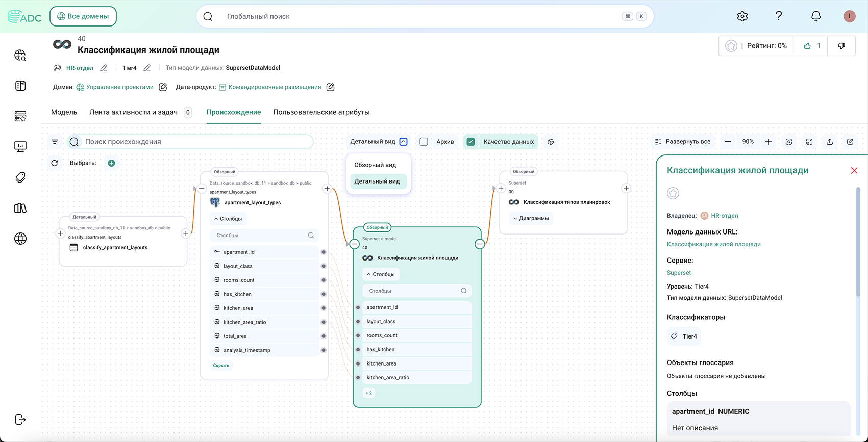The width and height of the screenshot is (868, 442).
Task: Open the Командировочные размещения data product link
Action: (275, 87)
